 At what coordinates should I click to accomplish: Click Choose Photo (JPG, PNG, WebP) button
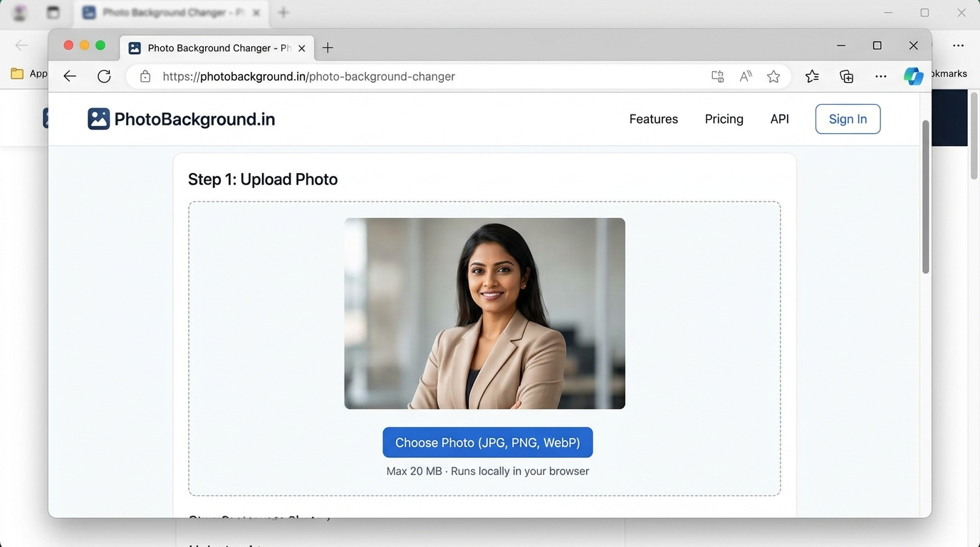click(x=488, y=442)
